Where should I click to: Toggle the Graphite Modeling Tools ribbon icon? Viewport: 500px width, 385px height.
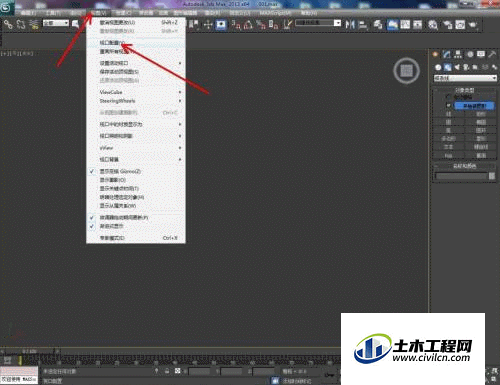393,25
